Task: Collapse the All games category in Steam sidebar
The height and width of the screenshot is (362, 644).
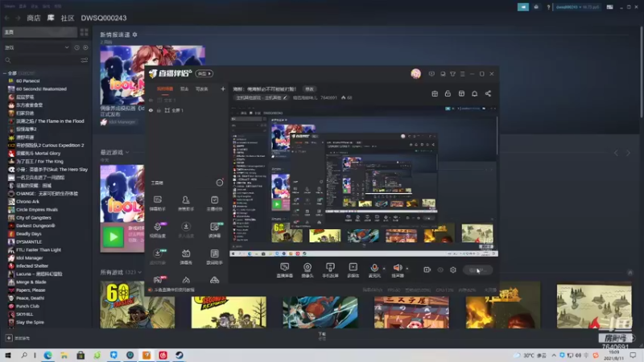Action: [x=5, y=73]
